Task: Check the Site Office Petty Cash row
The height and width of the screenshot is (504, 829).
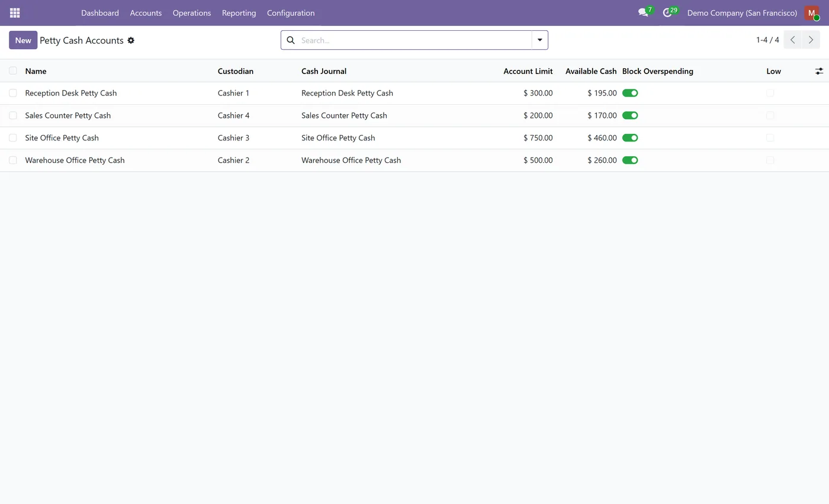Action: click(13, 138)
